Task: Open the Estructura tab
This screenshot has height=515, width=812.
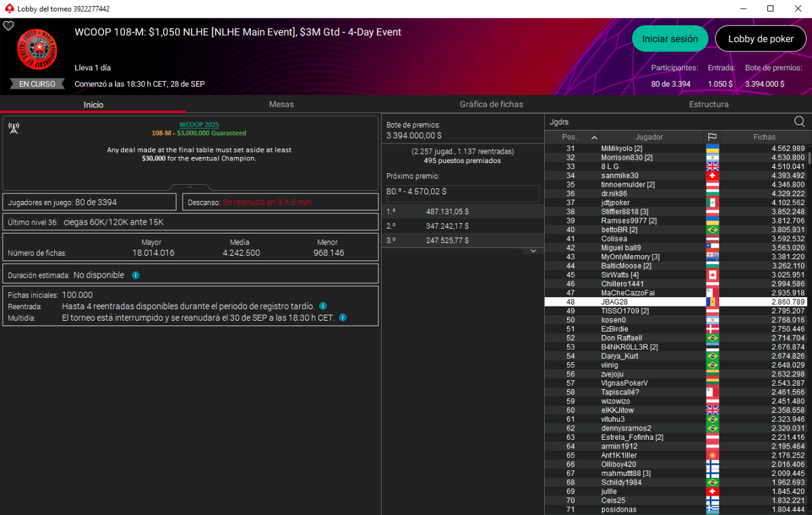Action: pyautogui.click(x=708, y=104)
